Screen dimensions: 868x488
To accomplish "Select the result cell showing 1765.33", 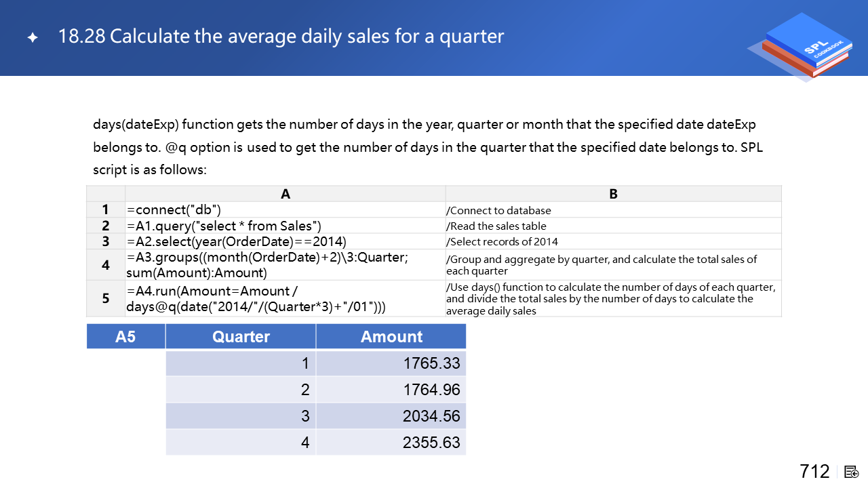I will tap(391, 363).
